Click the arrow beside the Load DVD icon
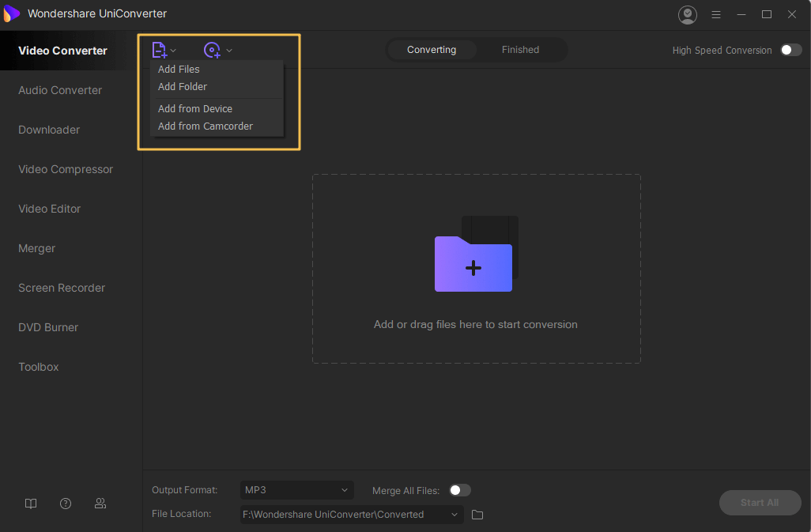 tap(229, 51)
